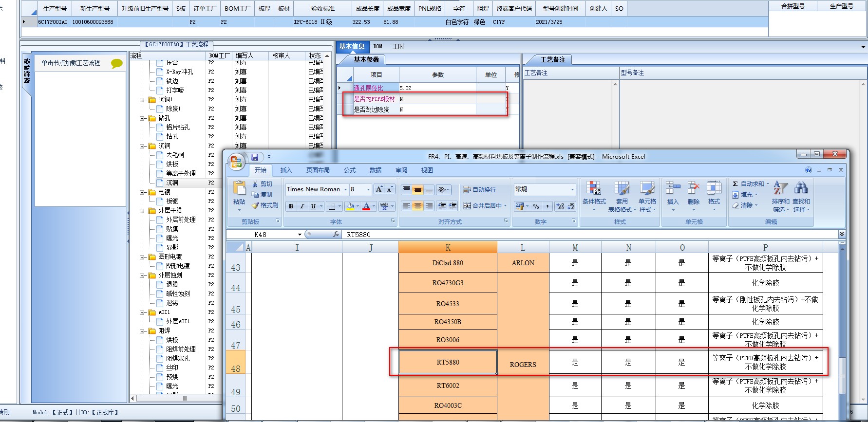
Task: Toggle top vertical alignment
Action: tap(406, 189)
